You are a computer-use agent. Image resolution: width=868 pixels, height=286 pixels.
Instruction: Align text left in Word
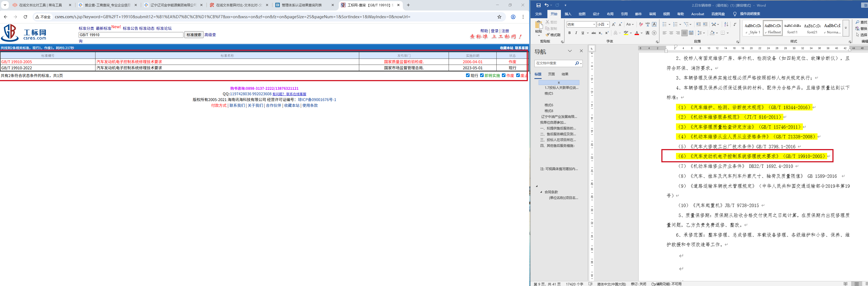click(x=664, y=33)
